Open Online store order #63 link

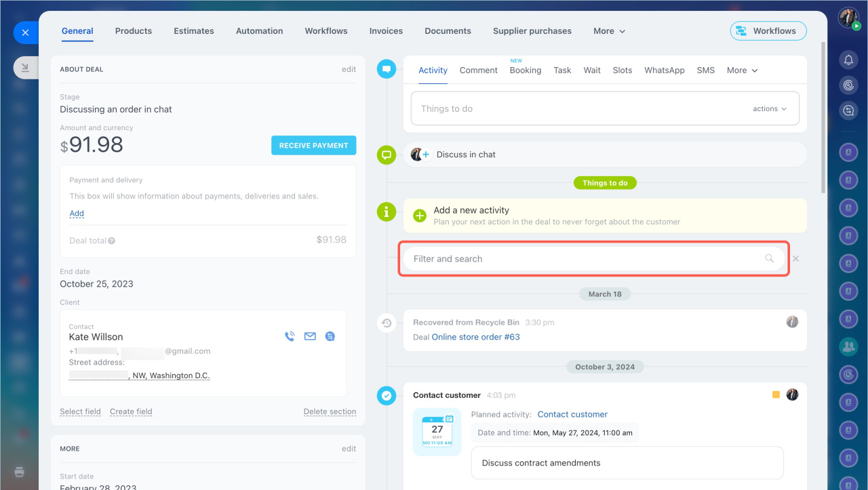click(475, 337)
